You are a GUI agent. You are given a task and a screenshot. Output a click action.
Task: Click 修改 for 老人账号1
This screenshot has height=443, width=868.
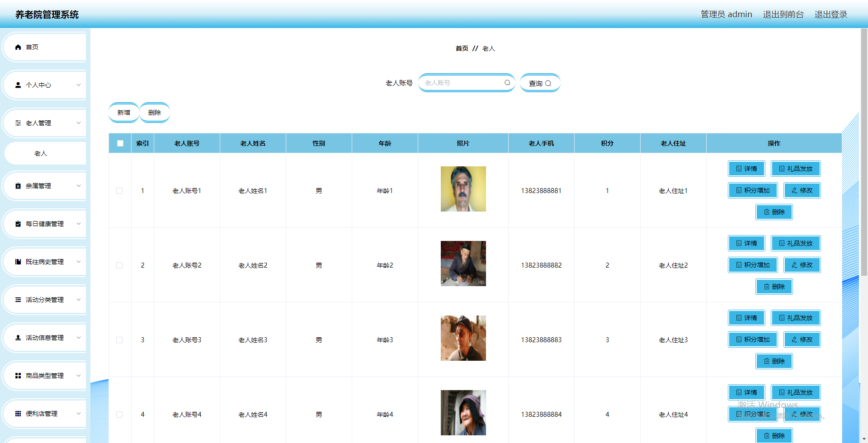pyautogui.click(x=802, y=190)
